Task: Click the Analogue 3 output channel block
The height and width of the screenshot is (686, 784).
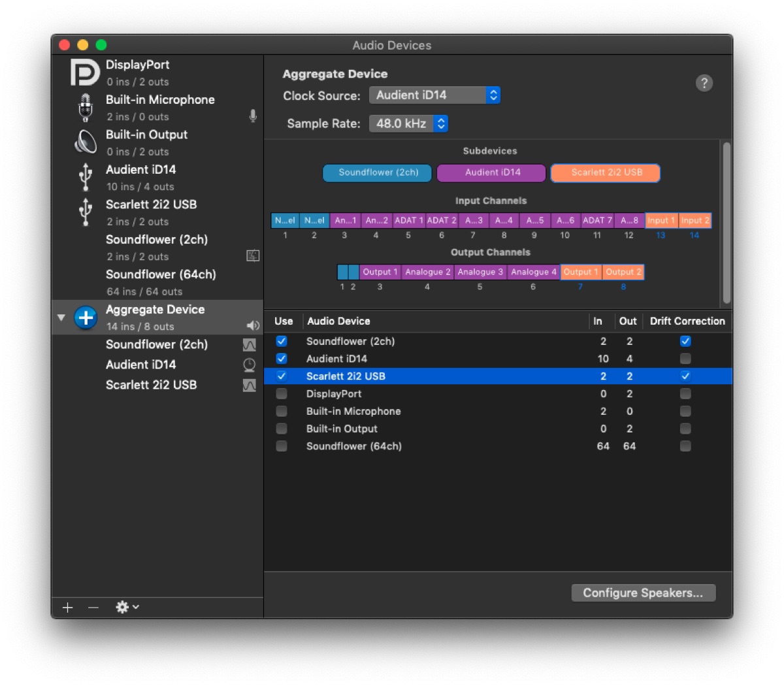Action: [x=480, y=272]
